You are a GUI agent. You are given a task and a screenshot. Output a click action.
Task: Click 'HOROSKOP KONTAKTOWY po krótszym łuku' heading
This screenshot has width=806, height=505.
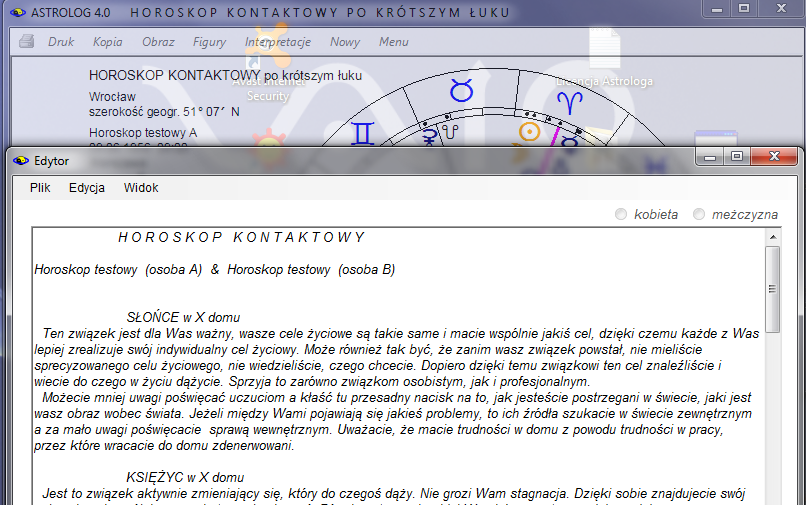[225, 76]
